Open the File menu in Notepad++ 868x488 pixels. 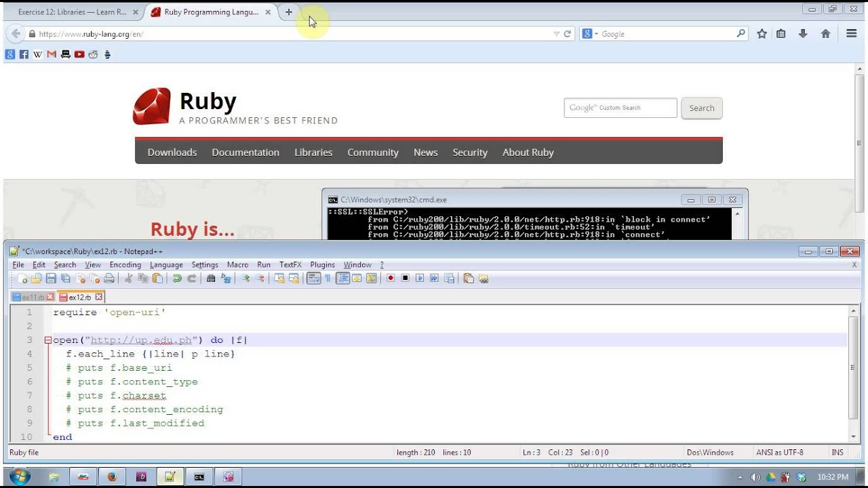click(x=18, y=264)
